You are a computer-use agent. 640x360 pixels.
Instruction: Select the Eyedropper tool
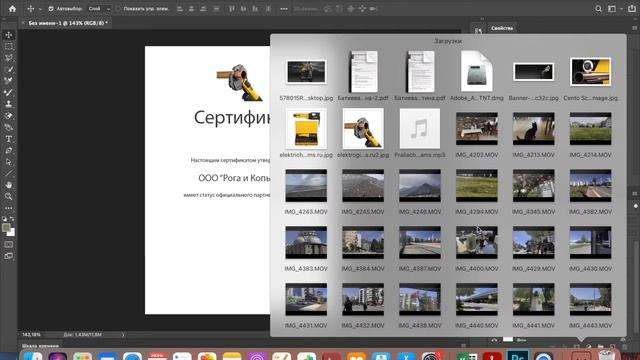point(9,70)
